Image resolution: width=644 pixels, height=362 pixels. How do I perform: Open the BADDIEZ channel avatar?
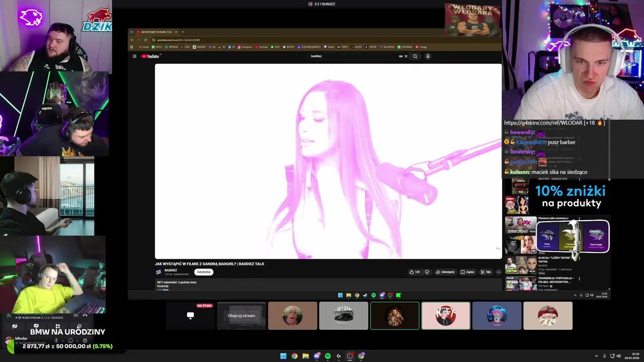[x=158, y=272]
